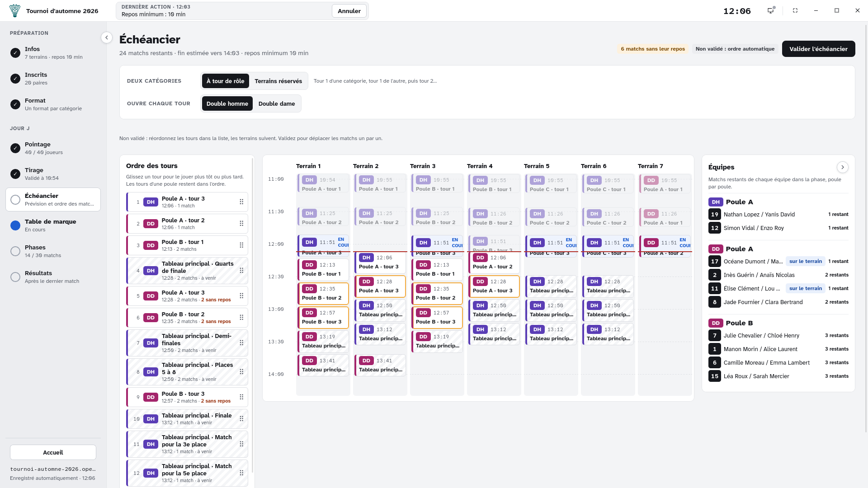Image resolution: width=868 pixels, height=488 pixels.
Task: Select the À tour de rôle mode
Action: pos(225,81)
